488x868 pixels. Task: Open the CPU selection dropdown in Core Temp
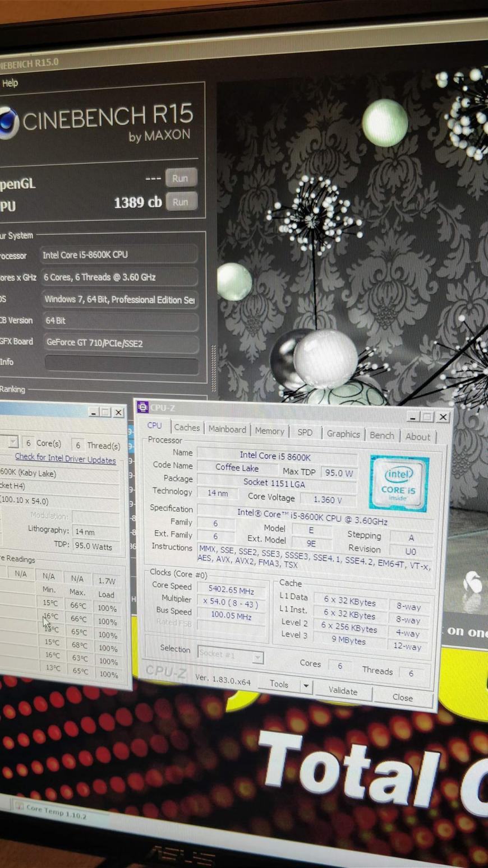[x=12, y=442]
